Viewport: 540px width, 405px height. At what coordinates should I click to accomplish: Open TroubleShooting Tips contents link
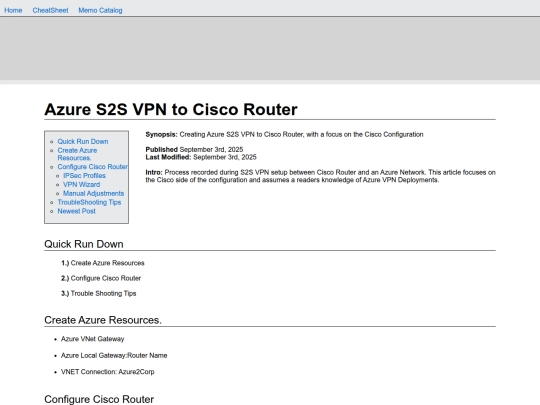[89, 202]
